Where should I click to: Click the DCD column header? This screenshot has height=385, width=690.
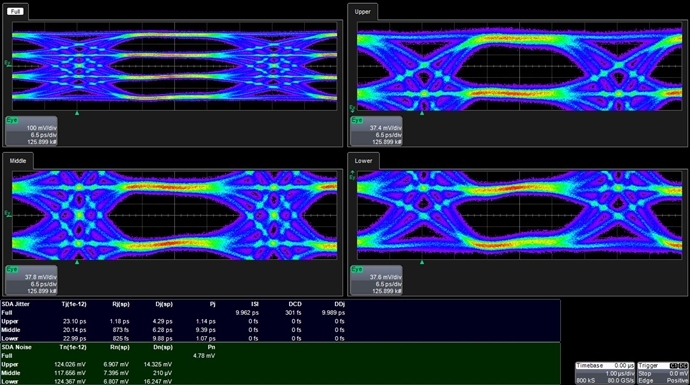[295, 304]
